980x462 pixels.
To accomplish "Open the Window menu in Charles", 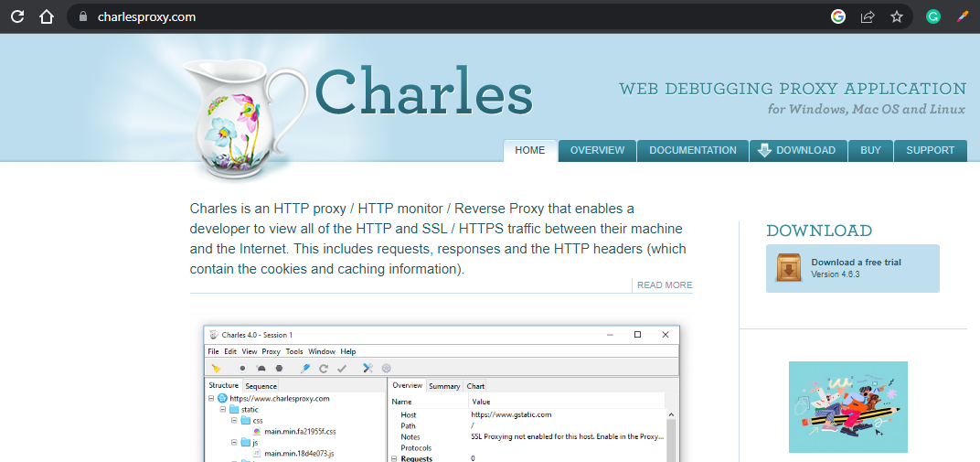I will 322,351.
